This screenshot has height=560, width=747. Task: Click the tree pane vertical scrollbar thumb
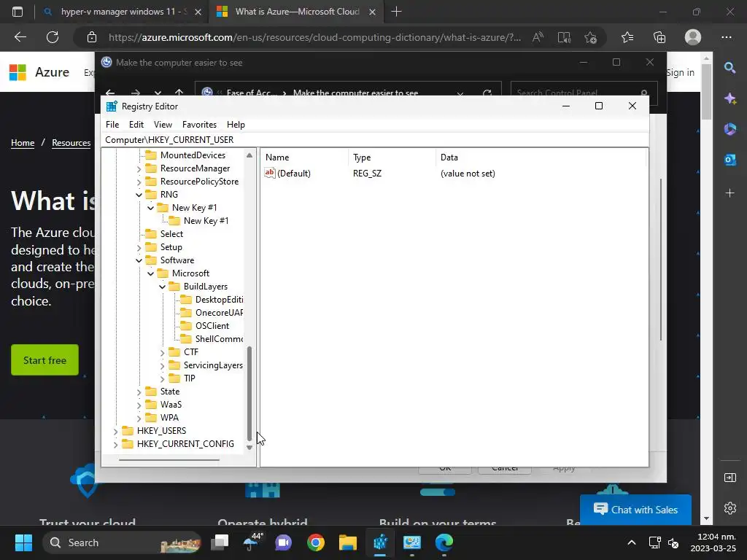[249, 393]
